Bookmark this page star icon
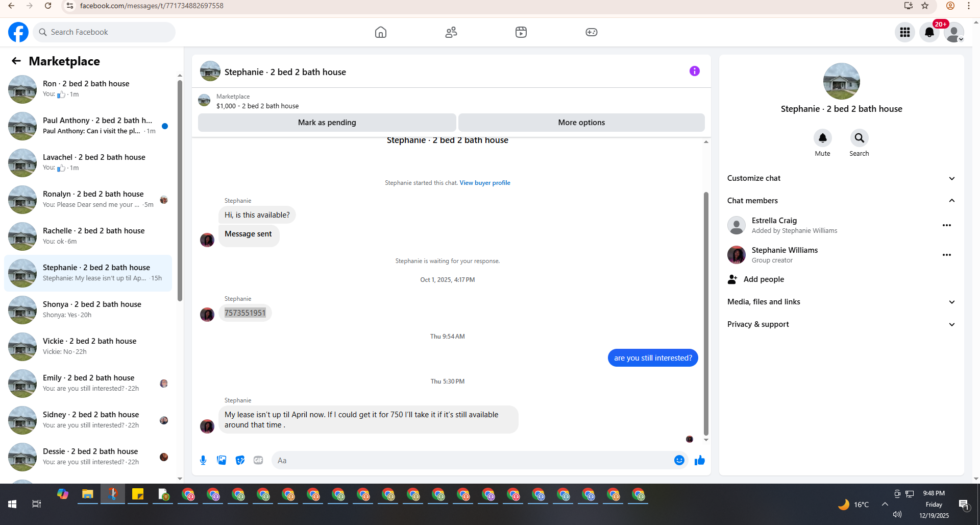 coord(925,6)
